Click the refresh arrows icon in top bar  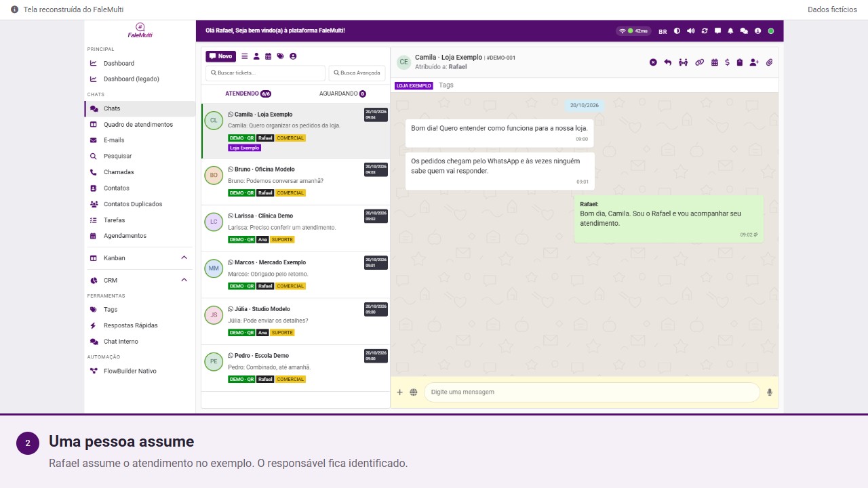pyautogui.click(x=705, y=31)
